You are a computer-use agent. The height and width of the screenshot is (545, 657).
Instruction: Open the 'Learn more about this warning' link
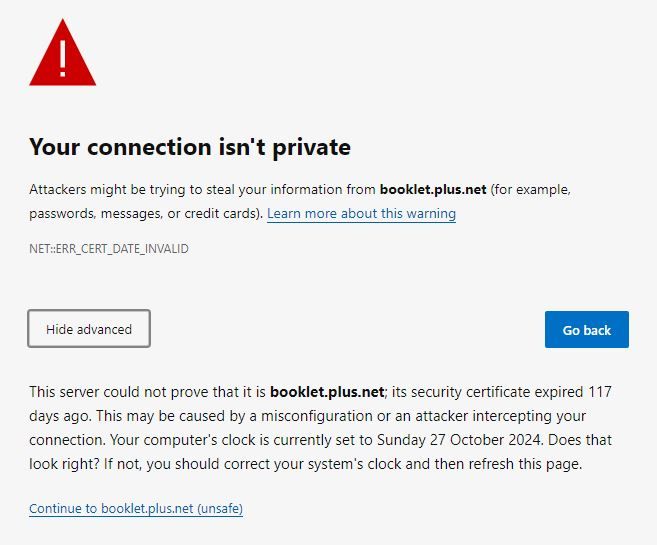[361, 214]
